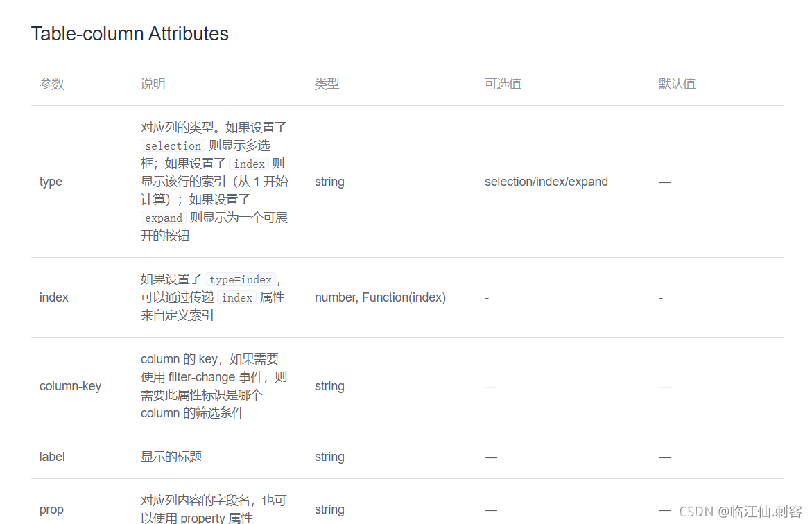Click the label parameter cell
This screenshot has height=524, width=812.
52,457
